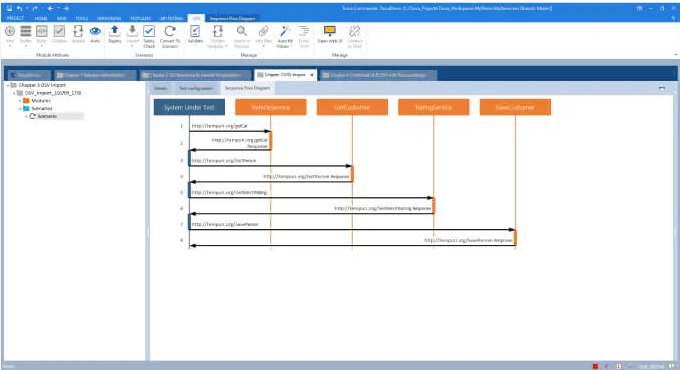Toggle the Auto eye icon

tap(95, 31)
